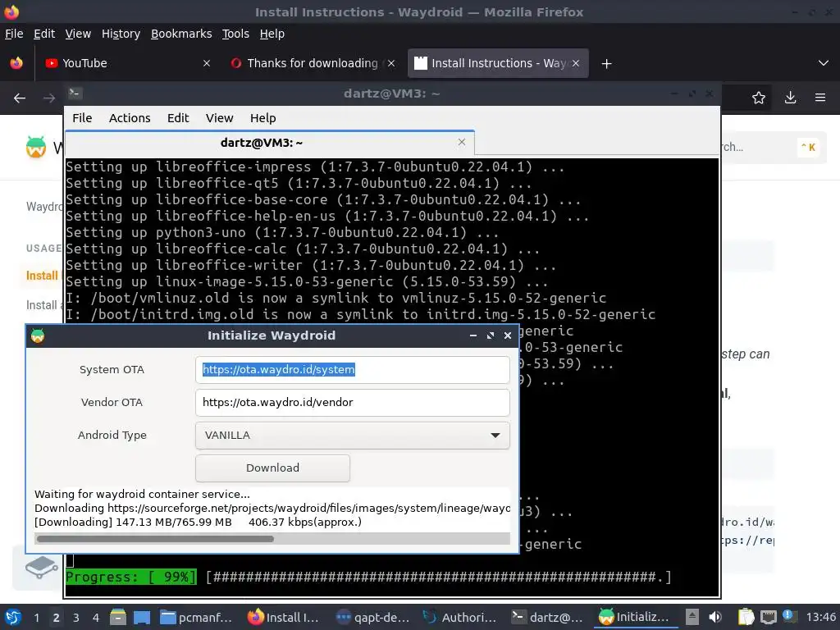Viewport: 840px width, 630px height.
Task: Click the terminal Progress 99% indicator
Action: pyautogui.click(x=130, y=577)
